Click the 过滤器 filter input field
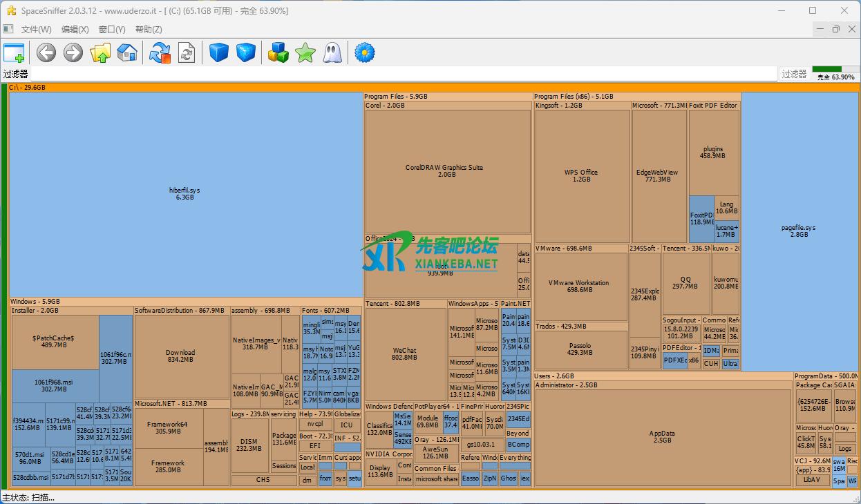 point(404,74)
